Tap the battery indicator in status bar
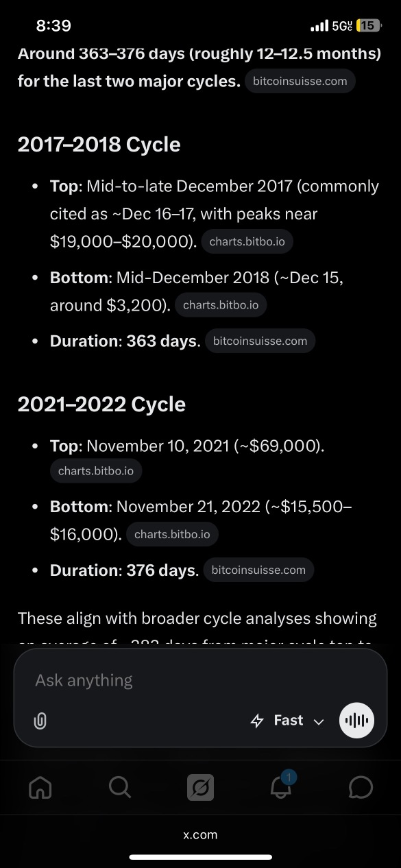The height and width of the screenshot is (868, 401). click(x=369, y=25)
